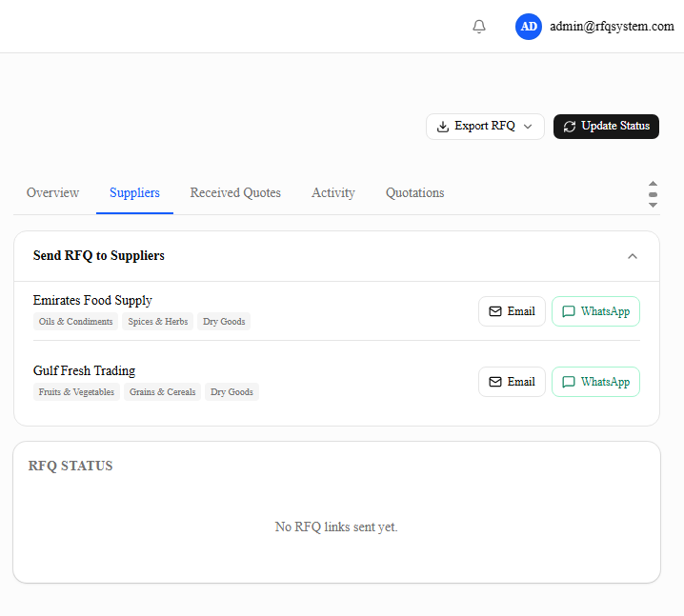
Task: Click envelope icon for Gulf Fresh Trading
Action: pos(495,382)
